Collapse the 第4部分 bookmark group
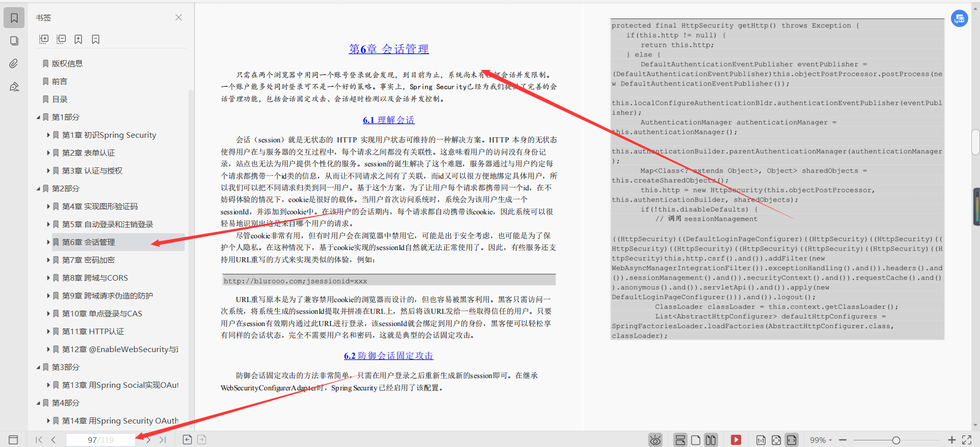Viewport: 980px width, 447px height. coord(38,403)
